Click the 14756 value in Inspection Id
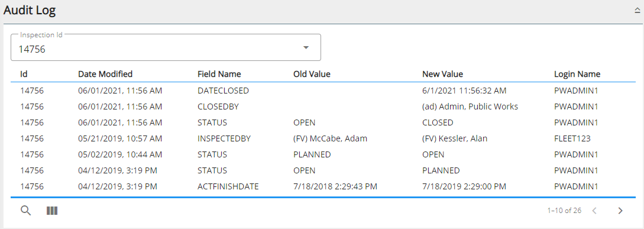Screen dimensions: 644x229 [31, 50]
